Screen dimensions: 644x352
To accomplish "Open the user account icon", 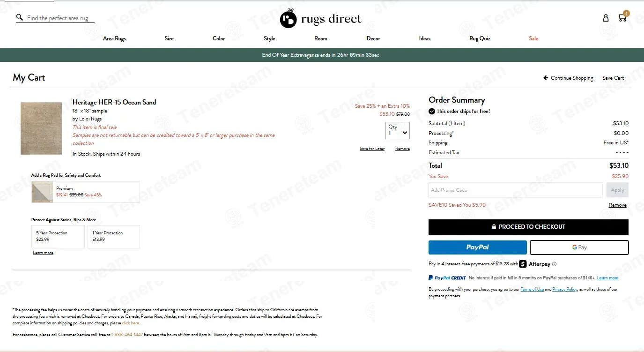I will (x=606, y=18).
